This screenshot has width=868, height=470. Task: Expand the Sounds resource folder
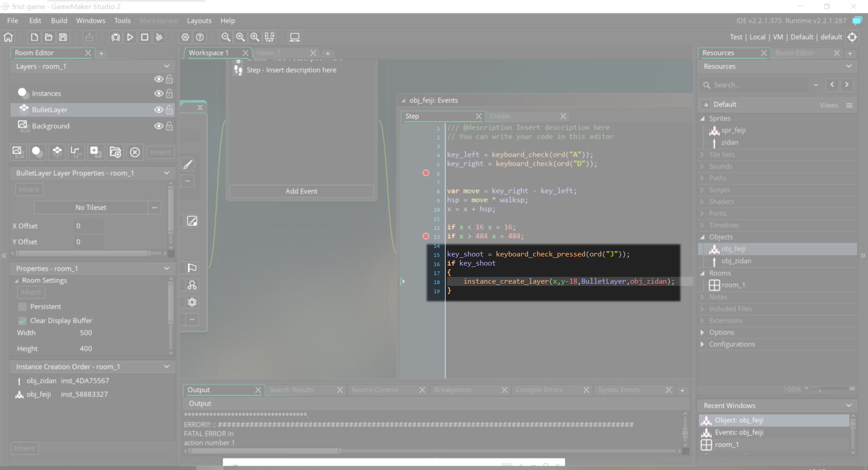click(703, 166)
